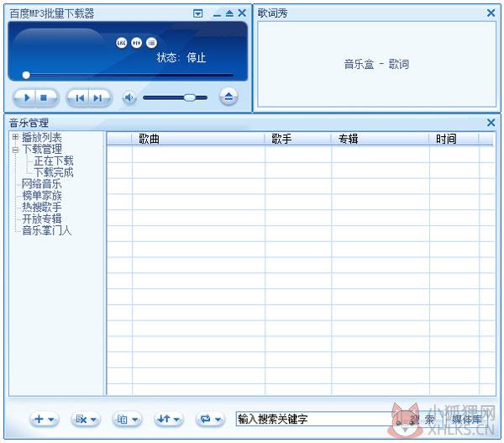Image resolution: width=504 pixels, height=443 pixels.
Task: Close the 百度MP3批量下载器 player panel
Action: pyautogui.click(x=242, y=13)
